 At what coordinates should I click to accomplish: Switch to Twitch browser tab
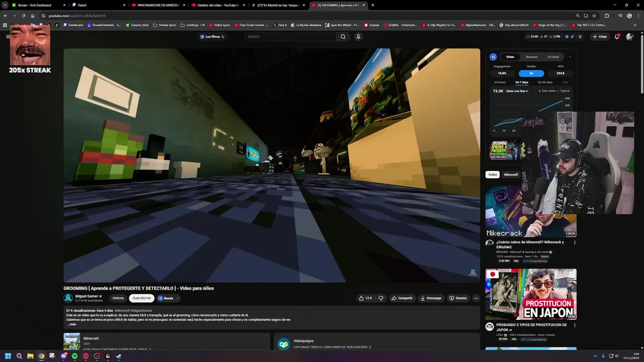98,5
